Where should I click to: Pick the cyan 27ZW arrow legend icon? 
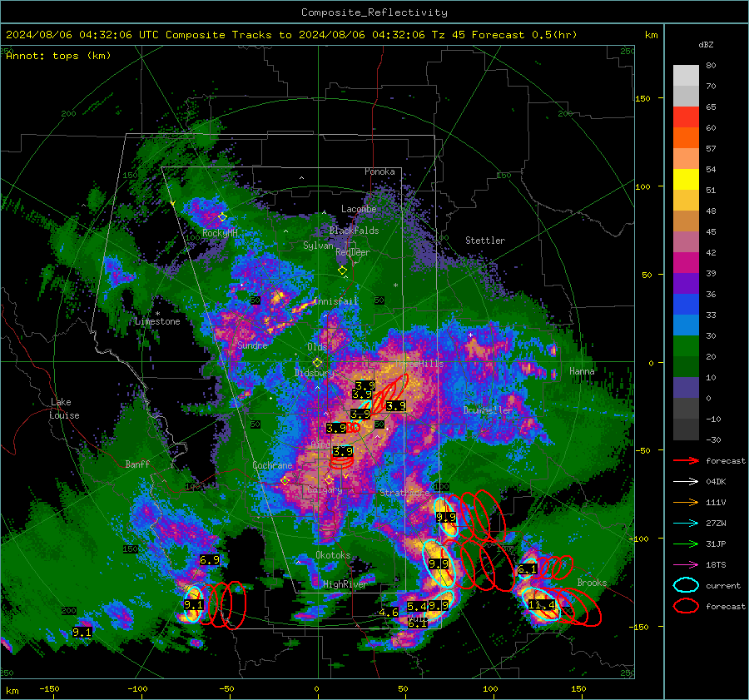click(686, 524)
